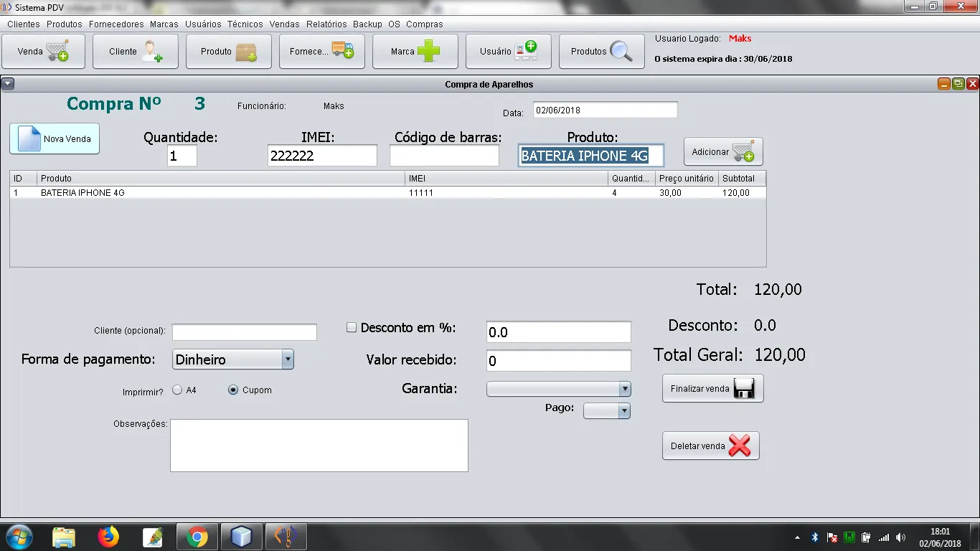This screenshot has width=980, height=551.
Task: Click Finalizar venda with the floppy disk
Action: pyautogui.click(x=713, y=388)
